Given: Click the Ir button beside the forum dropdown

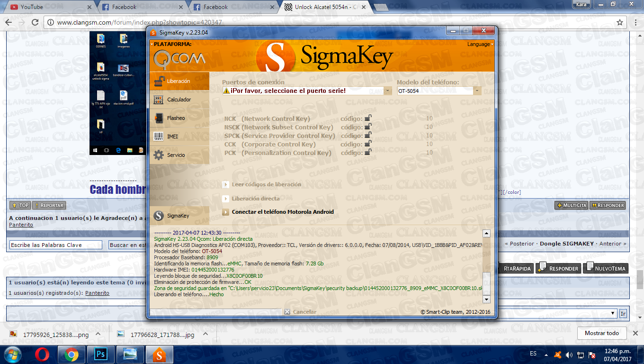Looking at the screenshot, I should click(623, 314).
